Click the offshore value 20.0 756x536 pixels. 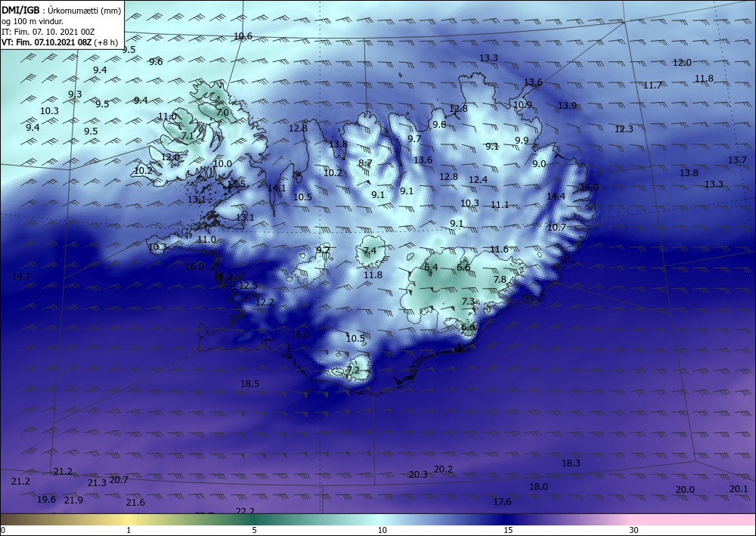tap(685, 490)
